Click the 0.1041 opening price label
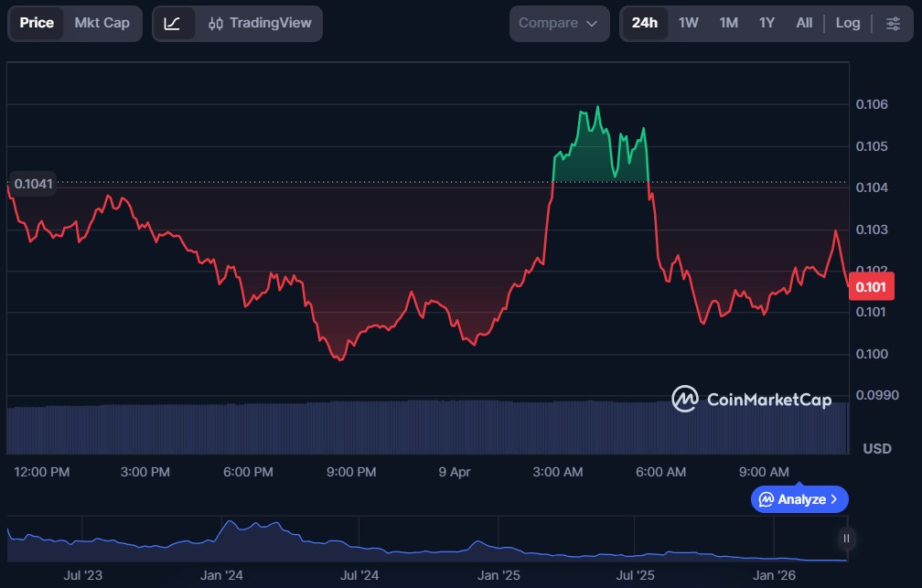This screenshot has width=922, height=588. [33, 183]
